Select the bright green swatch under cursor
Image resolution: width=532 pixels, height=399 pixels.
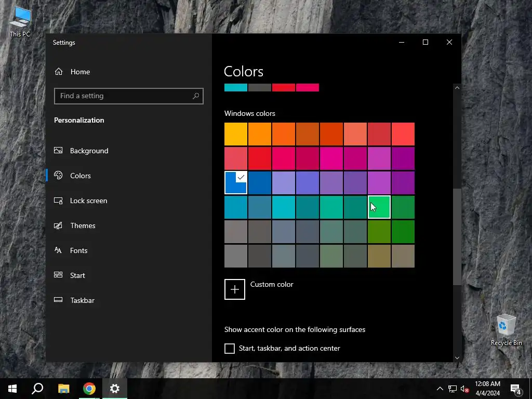[x=379, y=207]
